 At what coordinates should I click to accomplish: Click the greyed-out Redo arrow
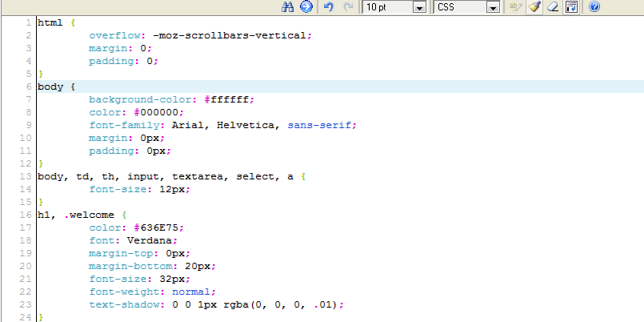[x=348, y=7]
